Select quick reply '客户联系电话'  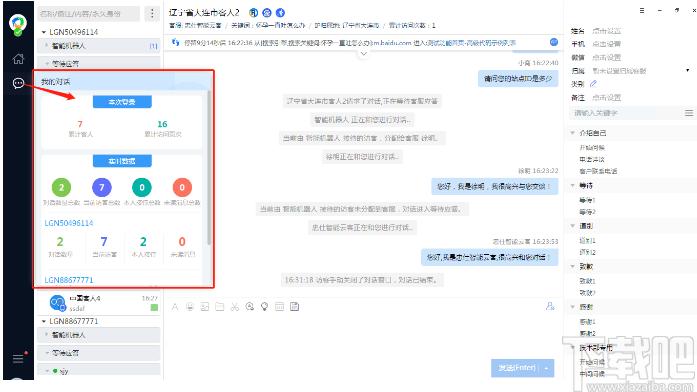click(x=598, y=171)
